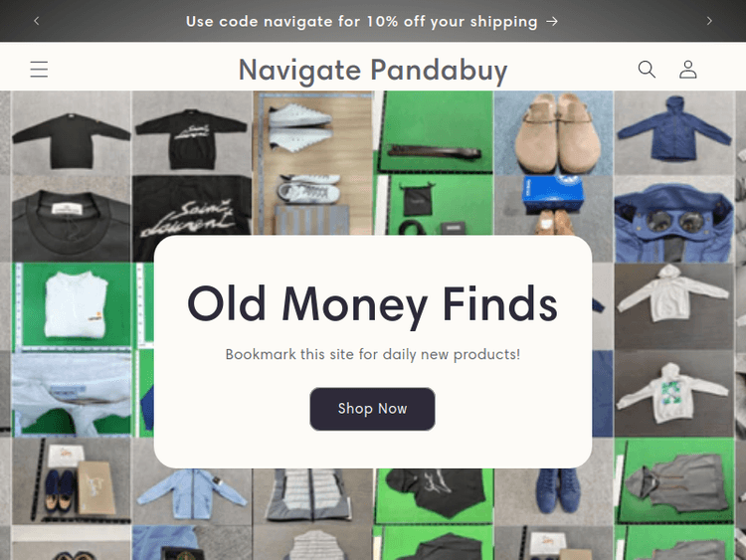Open the white folded sweater photo

pyautogui.click(x=72, y=305)
